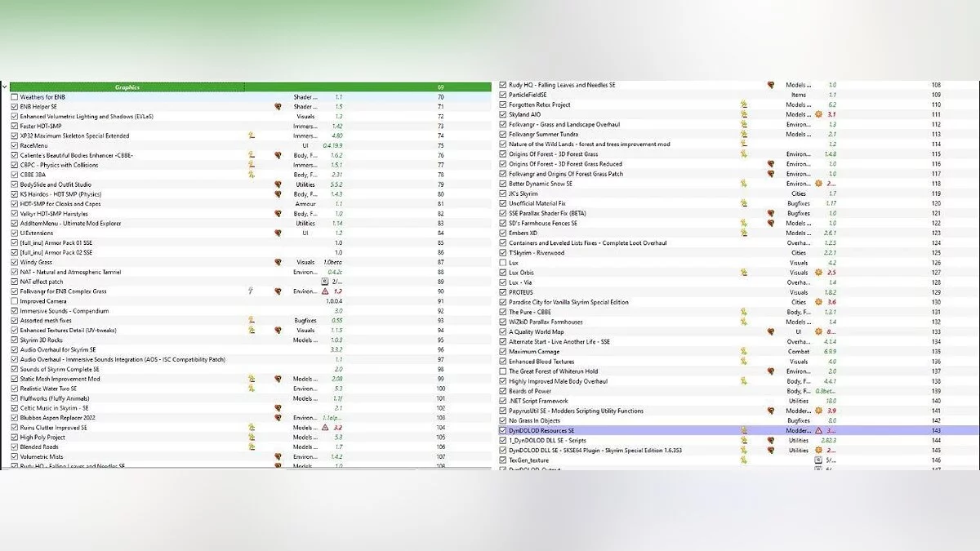Disable the ENB Helper SE mod
Image resolution: width=980 pixels, height=551 pixels.
click(x=15, y=106)
